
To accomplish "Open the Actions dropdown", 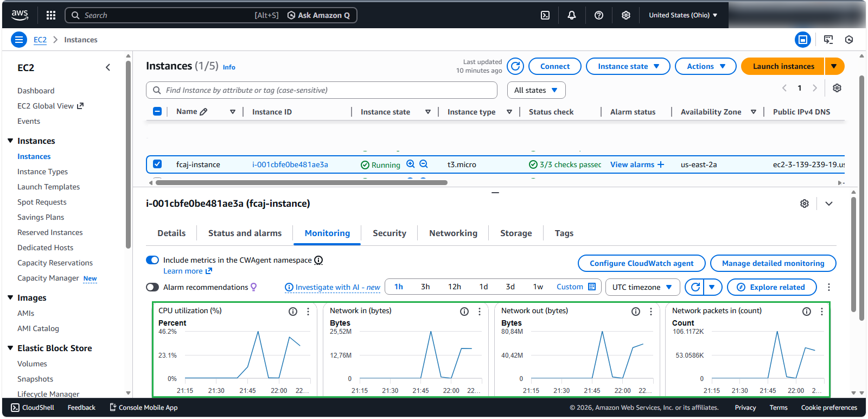I will click(706, 66).
